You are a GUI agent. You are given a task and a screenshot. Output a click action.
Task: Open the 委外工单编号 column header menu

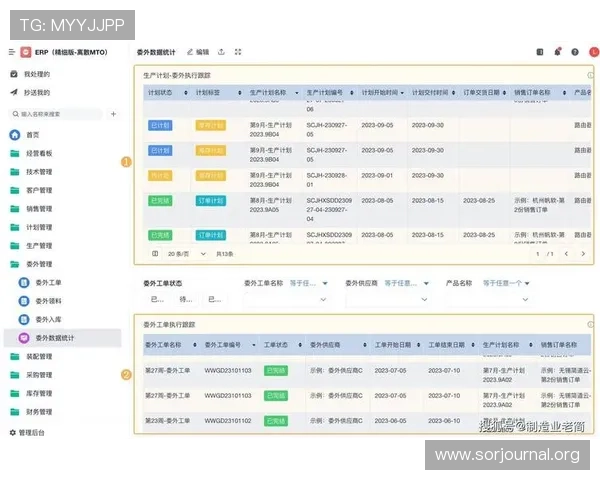tap(254, 345)
